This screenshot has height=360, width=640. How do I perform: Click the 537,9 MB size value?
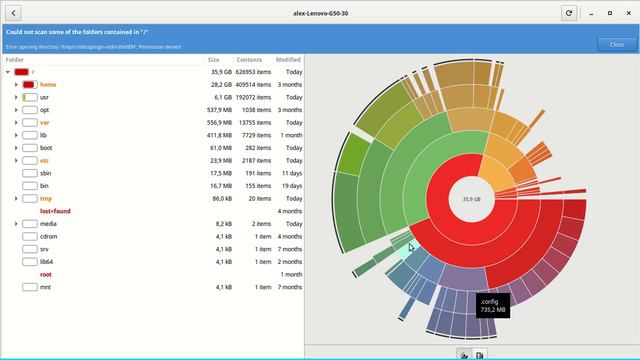click(x=219, y=110)
